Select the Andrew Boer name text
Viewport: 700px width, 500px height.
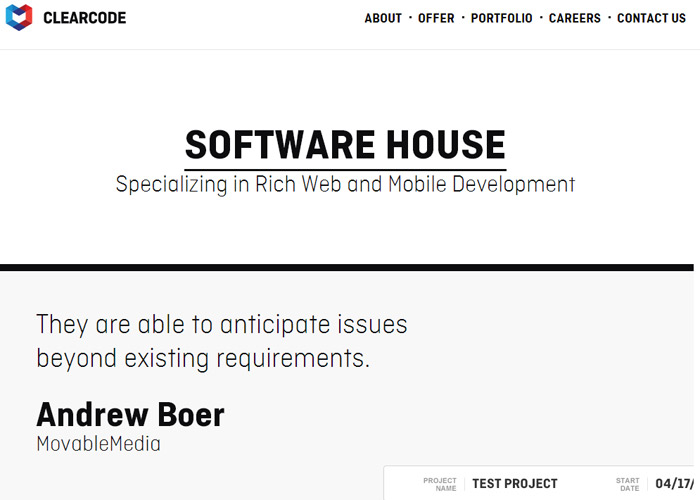(130, 415)
